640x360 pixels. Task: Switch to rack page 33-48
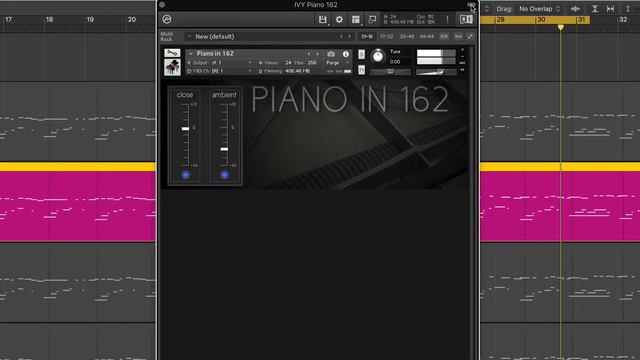(407, 36)
